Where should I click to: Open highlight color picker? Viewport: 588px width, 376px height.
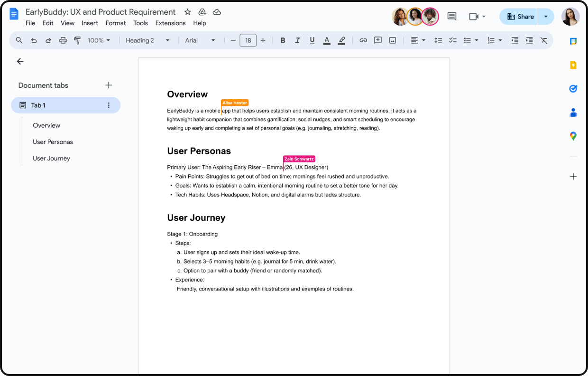point(341,40)
